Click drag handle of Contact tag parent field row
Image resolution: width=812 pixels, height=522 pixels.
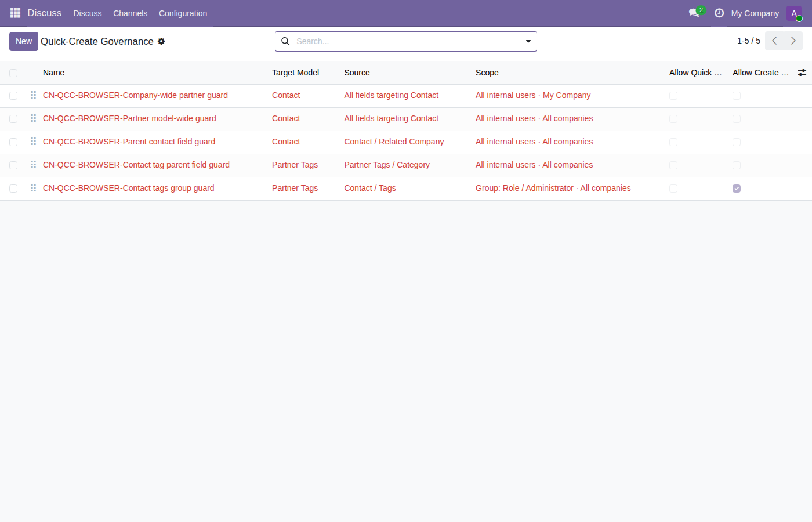click(x=33, y=165)
